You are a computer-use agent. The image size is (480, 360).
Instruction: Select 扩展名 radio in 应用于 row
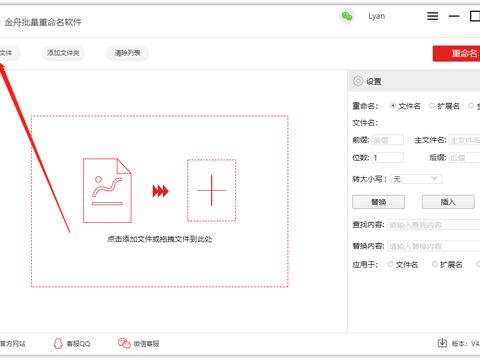point(434,264)
